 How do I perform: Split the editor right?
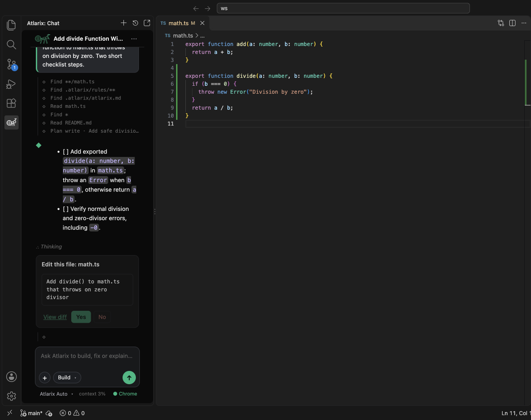(x=512, y=23)
